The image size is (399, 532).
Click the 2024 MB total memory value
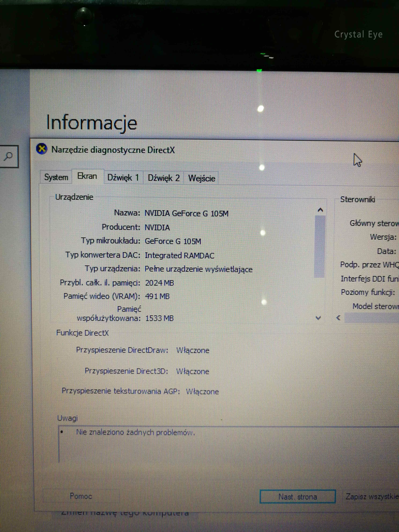159,283
